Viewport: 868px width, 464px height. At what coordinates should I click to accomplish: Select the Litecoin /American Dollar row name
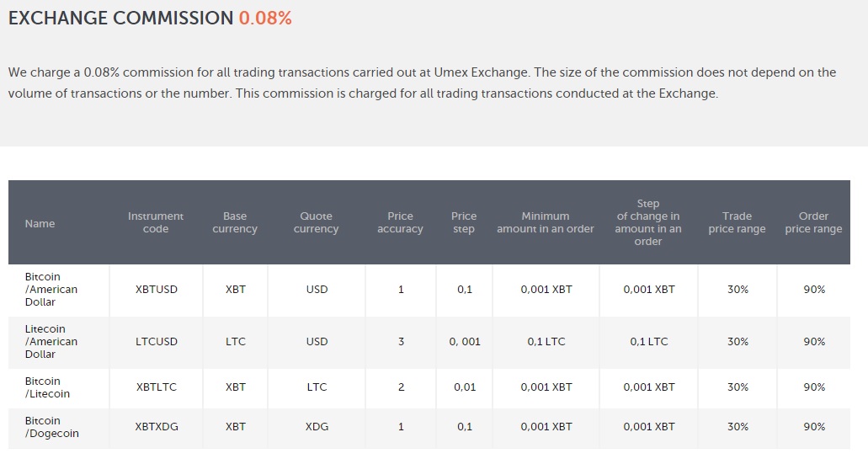pyautogui.click(x=51, y=341)
